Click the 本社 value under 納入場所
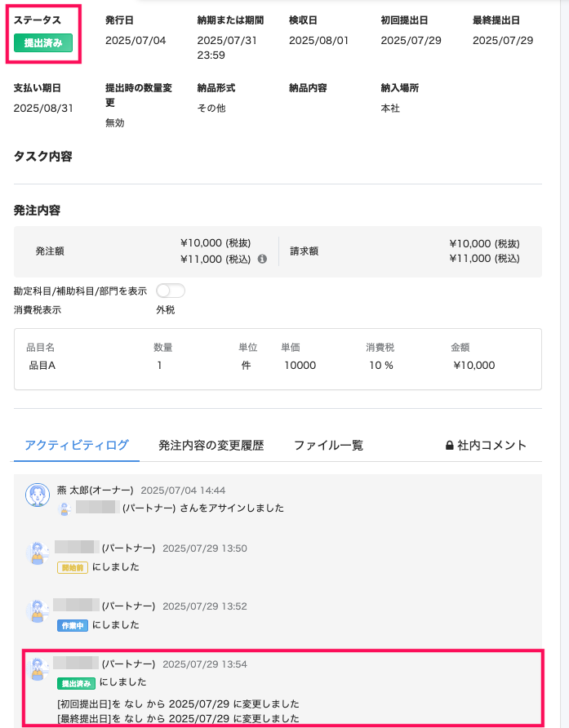569x728 pixels. [x=390, y=109]
